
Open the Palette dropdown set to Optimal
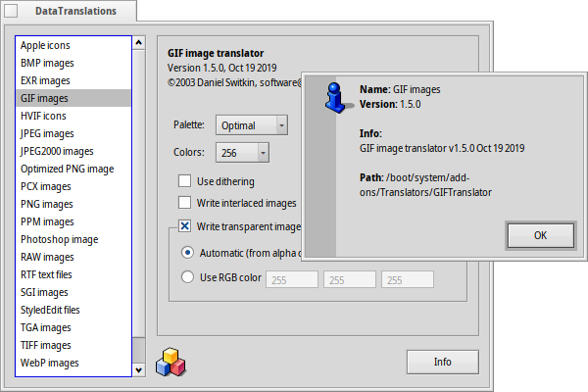(x=252, y=125)
